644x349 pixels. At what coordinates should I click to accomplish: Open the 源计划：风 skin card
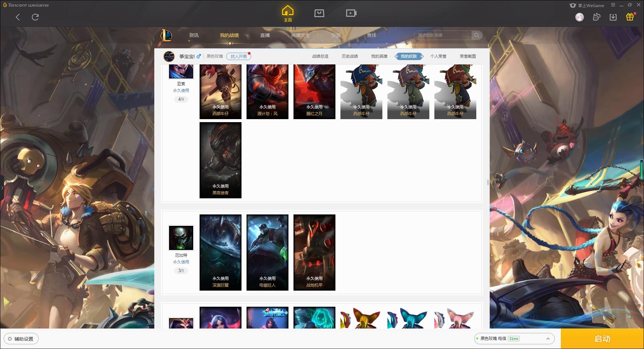point(267,92)
